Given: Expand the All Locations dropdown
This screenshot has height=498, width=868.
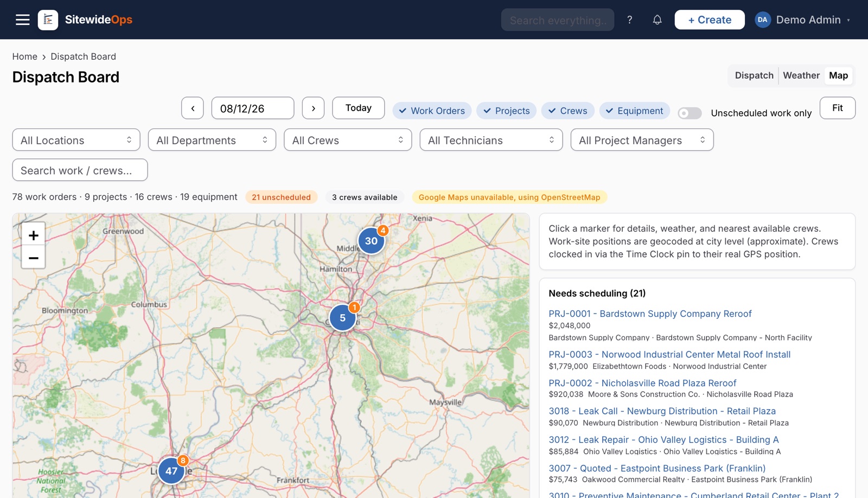Looking at the screenshot, I should pyautogui.click(x=76, y=140).
